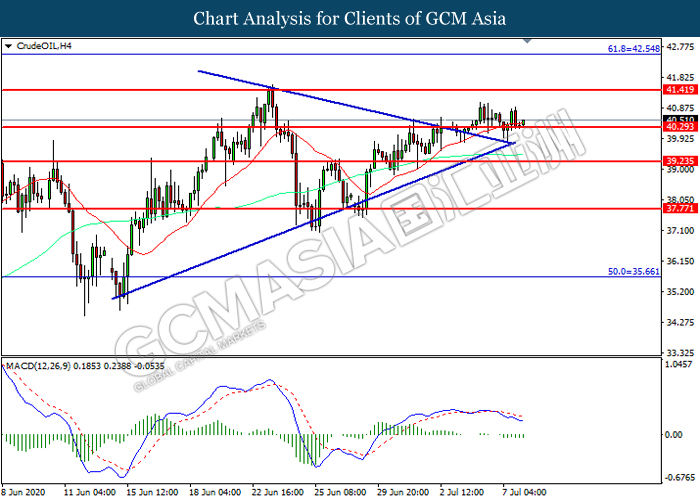700x500 pixels.
Task: Select the 41.419 red price tag
Action: (x=680, y=90)
